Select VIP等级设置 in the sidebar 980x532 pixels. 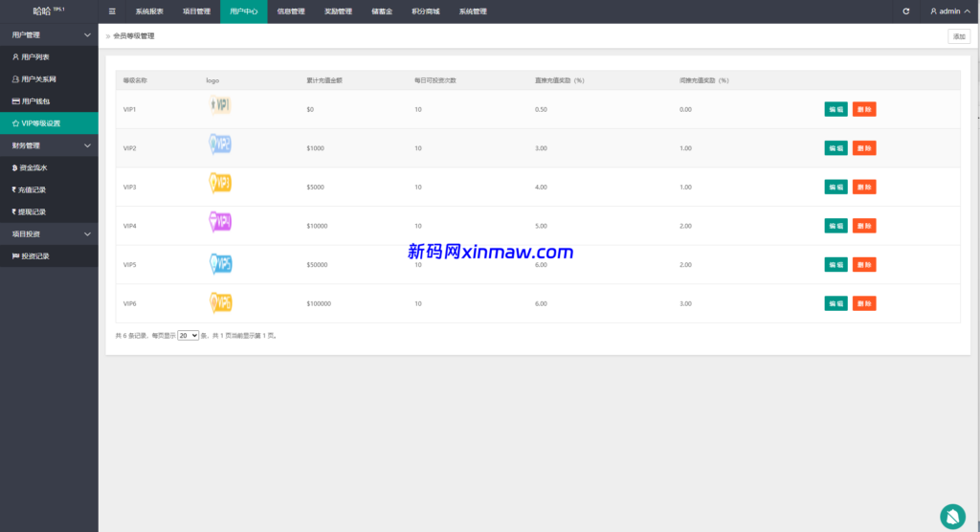pos(49,123)
